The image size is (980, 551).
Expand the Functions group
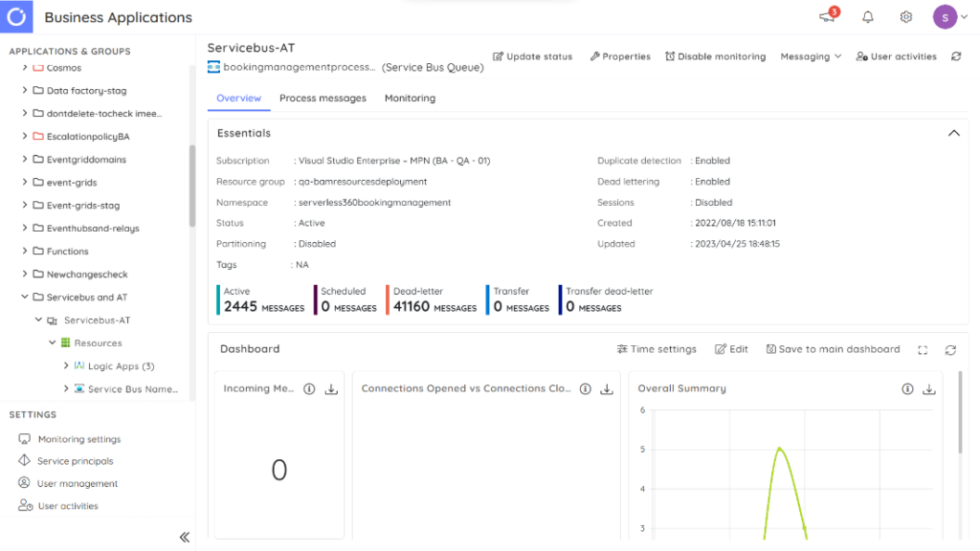(x=24, y=251)
